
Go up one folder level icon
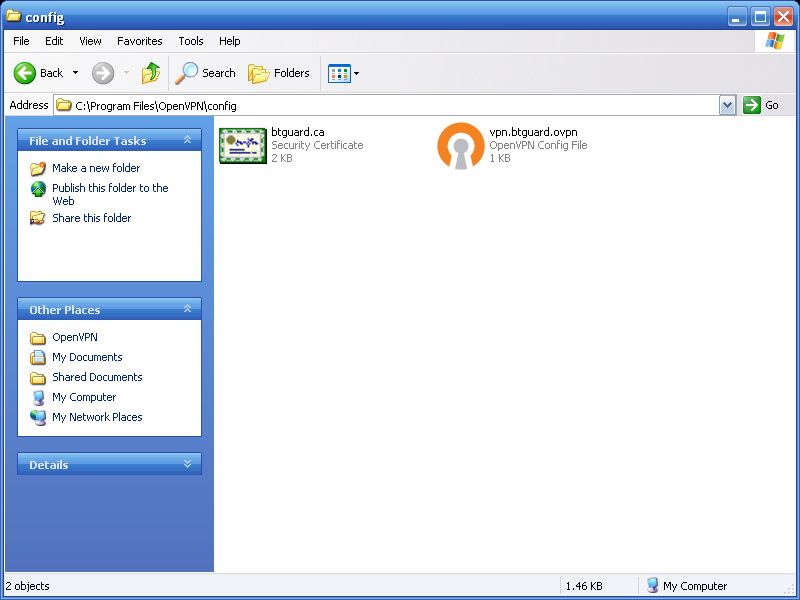151,73
